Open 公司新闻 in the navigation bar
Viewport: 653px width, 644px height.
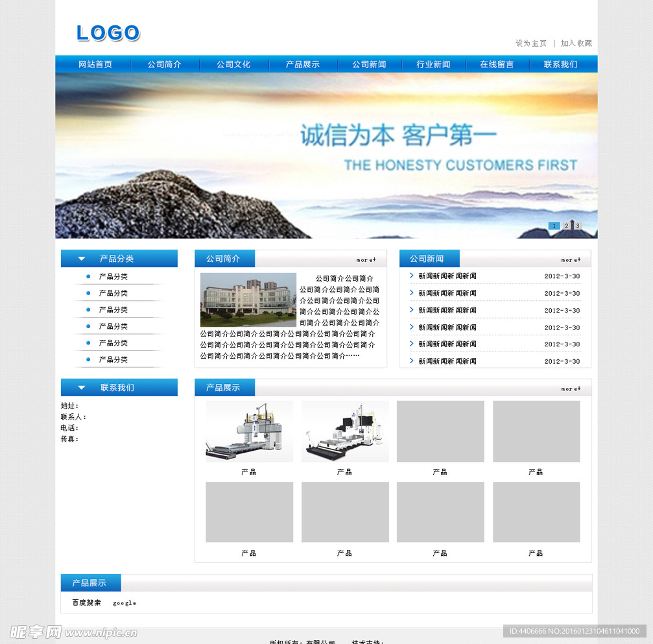[x=370, y=64]
